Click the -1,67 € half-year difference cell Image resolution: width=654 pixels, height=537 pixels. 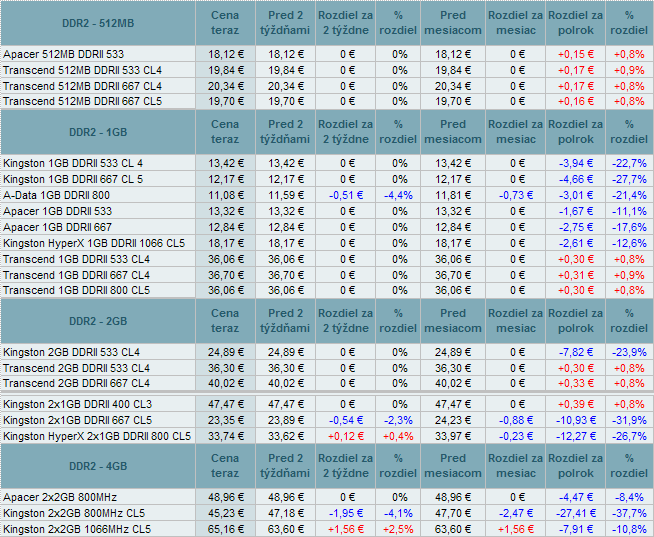576,211
